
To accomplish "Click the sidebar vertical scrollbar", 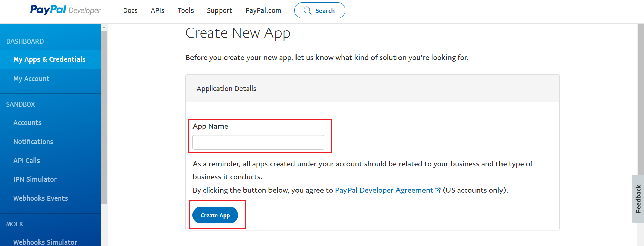I will [104, 118].
